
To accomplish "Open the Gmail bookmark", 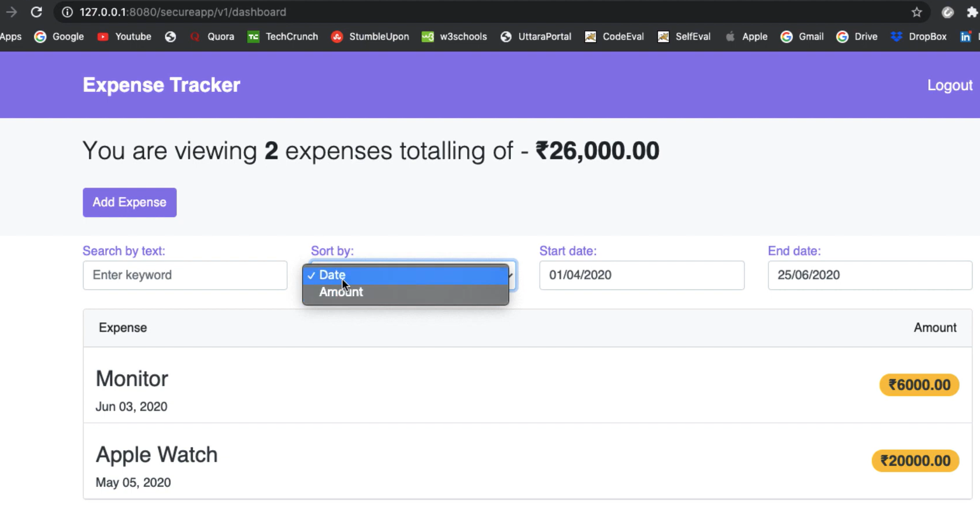I will 802,37.
